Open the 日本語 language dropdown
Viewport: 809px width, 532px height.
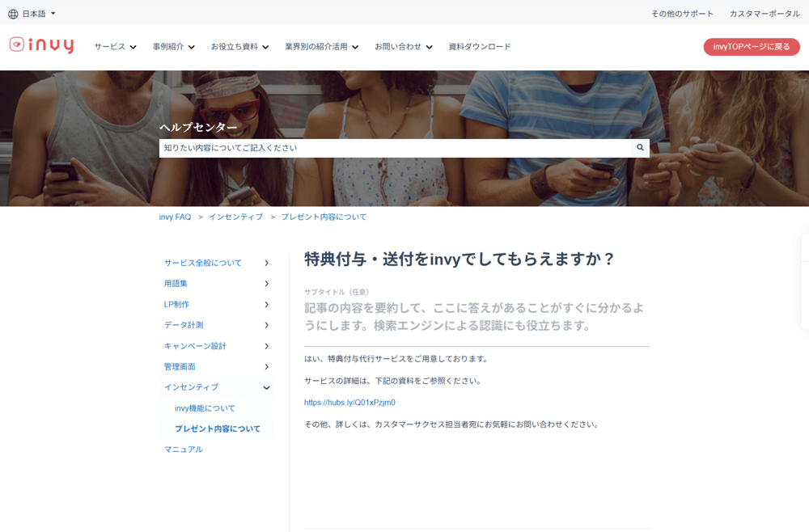point(39,14)
